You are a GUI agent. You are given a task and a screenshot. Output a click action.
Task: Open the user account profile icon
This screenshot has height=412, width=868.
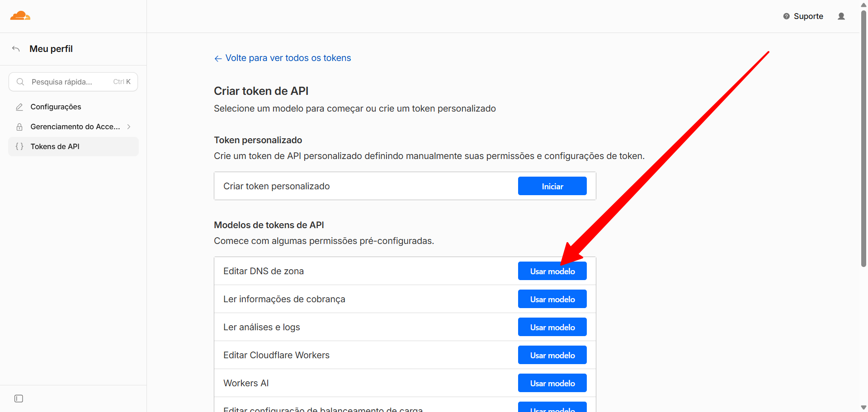coord(841,16)
